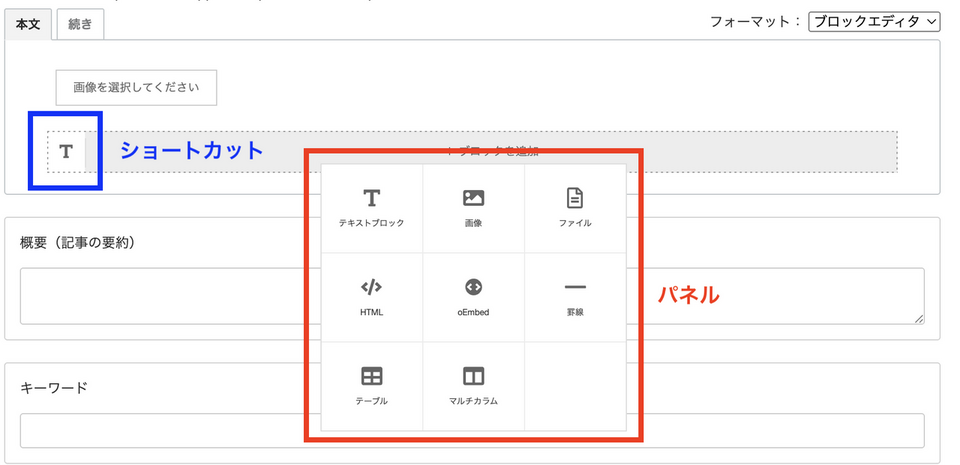Focus the 概要 summary text area

point(160,296)
